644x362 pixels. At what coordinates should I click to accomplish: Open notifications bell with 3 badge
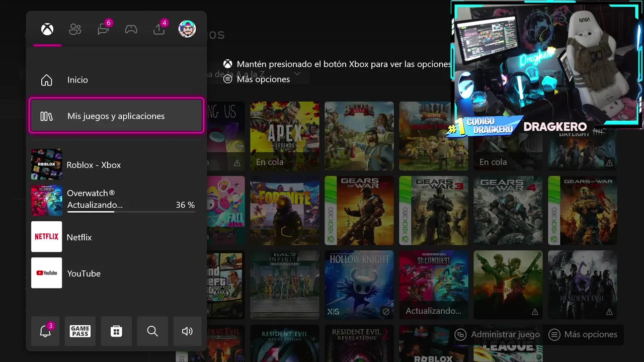point(45,331)
